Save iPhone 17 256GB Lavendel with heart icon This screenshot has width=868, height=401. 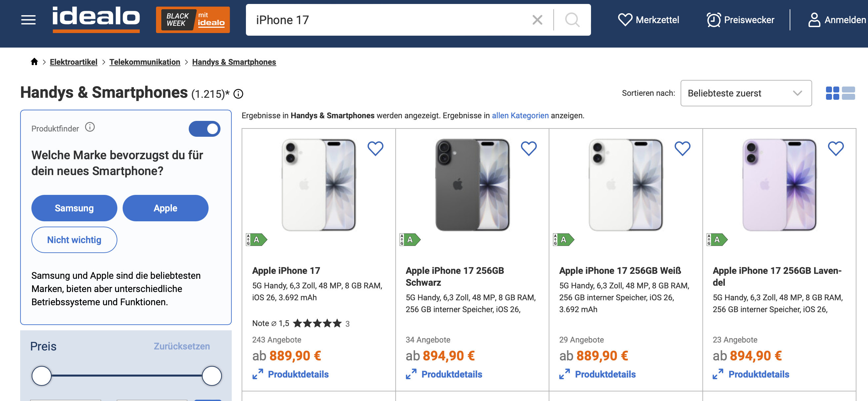click(x=836, y=149)
